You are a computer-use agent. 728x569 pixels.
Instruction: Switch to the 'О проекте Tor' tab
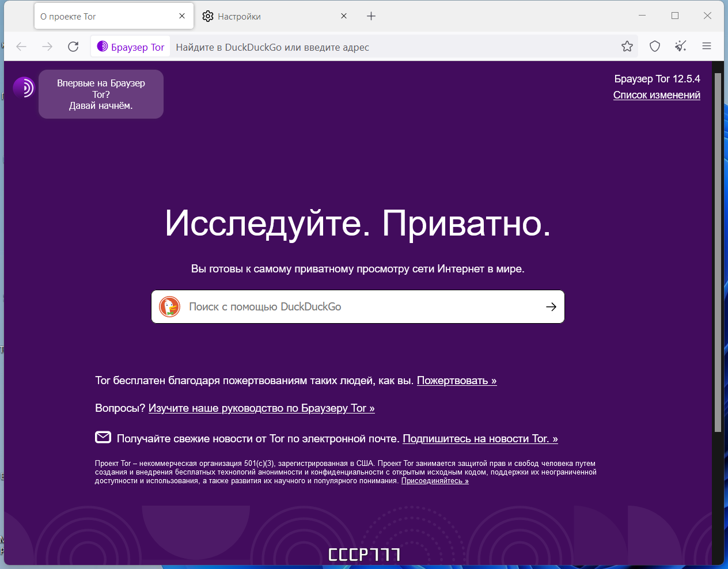pyautogui.click(x=113, y=16)
